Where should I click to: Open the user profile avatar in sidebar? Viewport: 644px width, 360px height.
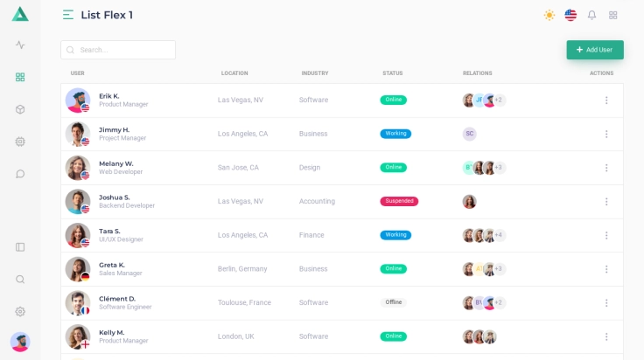[x=20, y=342]
